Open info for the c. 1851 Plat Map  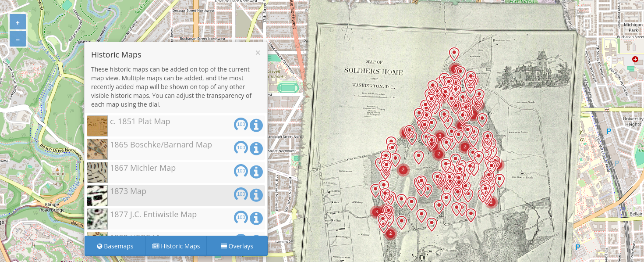point(256,125)
